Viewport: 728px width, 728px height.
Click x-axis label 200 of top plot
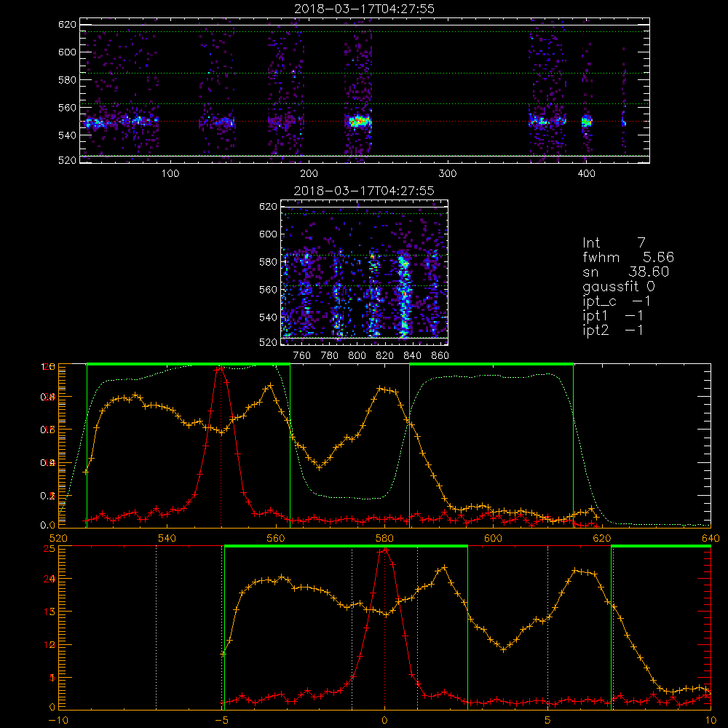(x=309, y=174)
